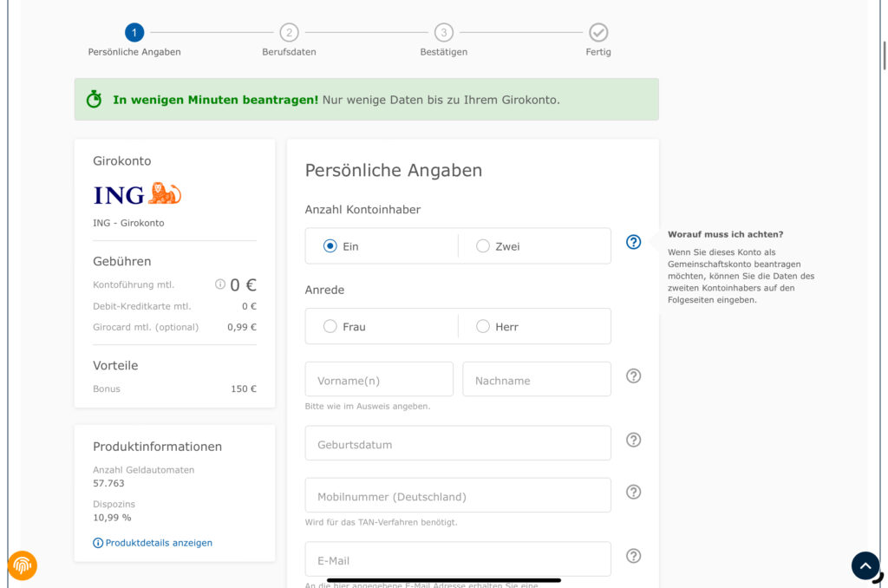The image size is (888, 588).
Task: Go to step 2 Berufsdaten
Action: [x=289, y=33]
